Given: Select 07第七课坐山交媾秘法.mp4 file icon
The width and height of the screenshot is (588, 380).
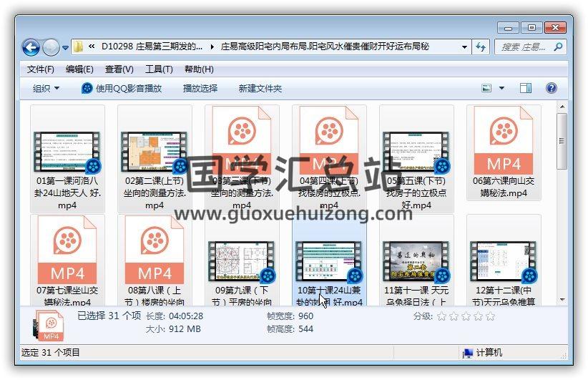Looking at the screenshot, I should coord(67,250).
